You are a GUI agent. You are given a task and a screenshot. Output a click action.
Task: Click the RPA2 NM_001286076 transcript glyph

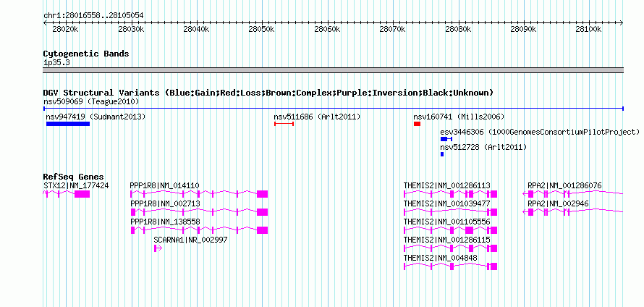(x=573, y=194)
